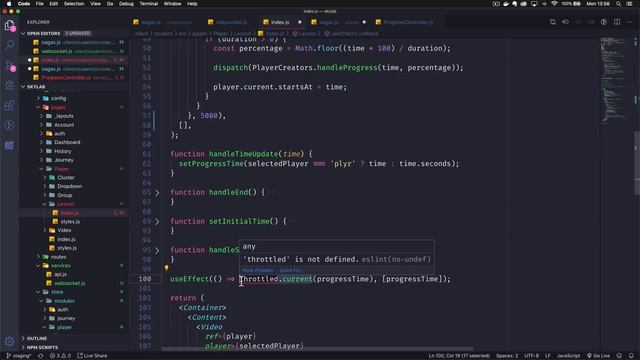Open the History folder in explorer

62,151
